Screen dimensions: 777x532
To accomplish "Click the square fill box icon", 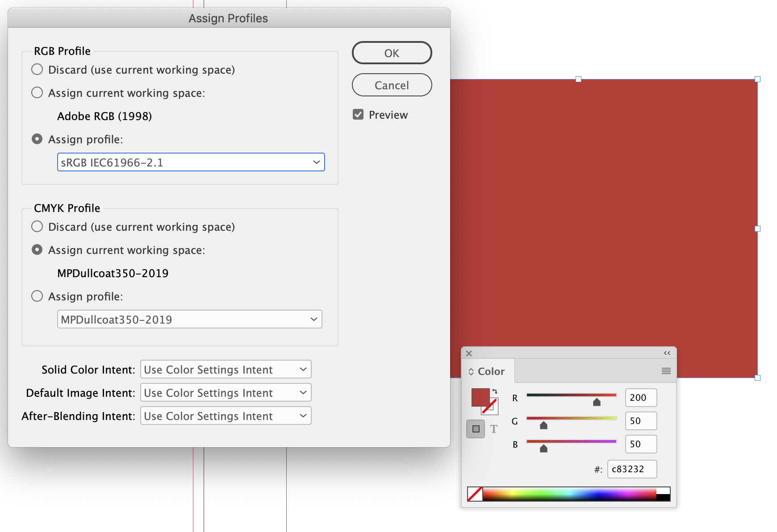I will pos(476,428).
